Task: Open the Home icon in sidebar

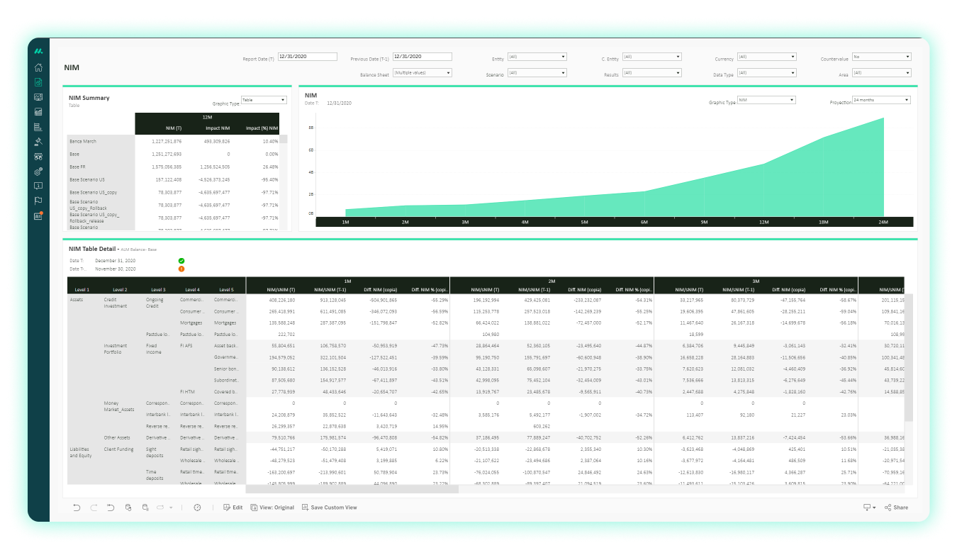Action: click(x=38, y=68)
